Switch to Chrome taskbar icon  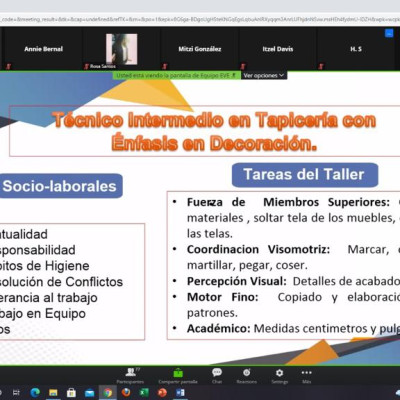tap(108, 393)
